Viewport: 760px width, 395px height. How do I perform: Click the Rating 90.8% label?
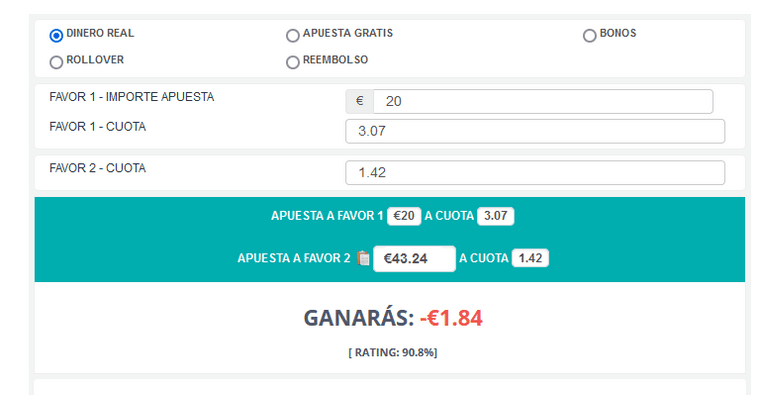[x=393, y=352]
